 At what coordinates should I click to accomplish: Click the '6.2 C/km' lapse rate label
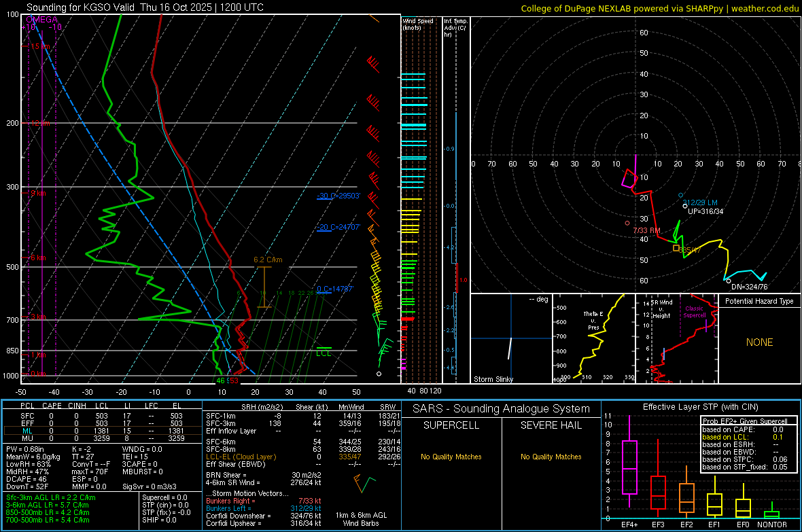[268, 260]
